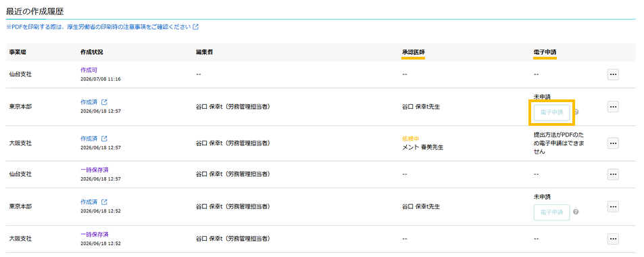Open the ellipsis menu for 仙台支社 一時保存済 row
Screen dimensions: 644x257
[x=613, y=174]
